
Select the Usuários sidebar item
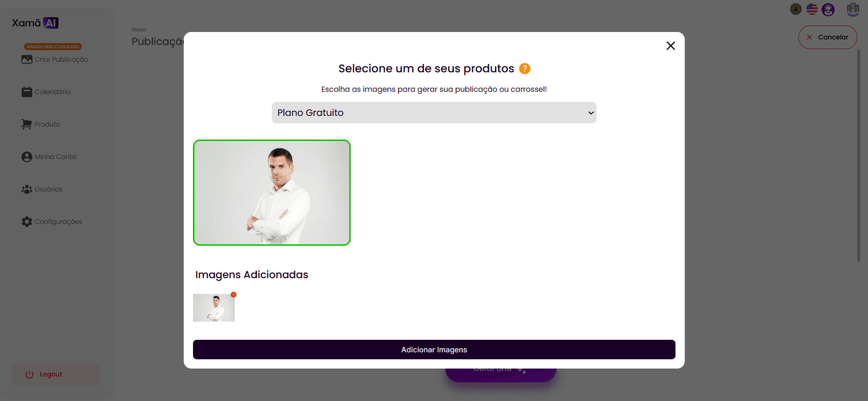pos(42,189)
